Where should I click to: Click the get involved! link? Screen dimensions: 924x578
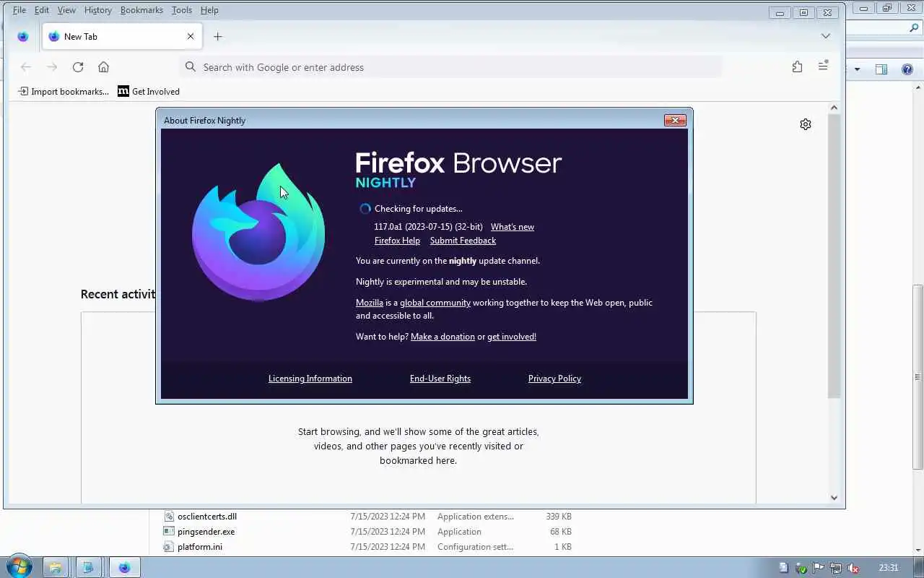click(x=512, y=337)
